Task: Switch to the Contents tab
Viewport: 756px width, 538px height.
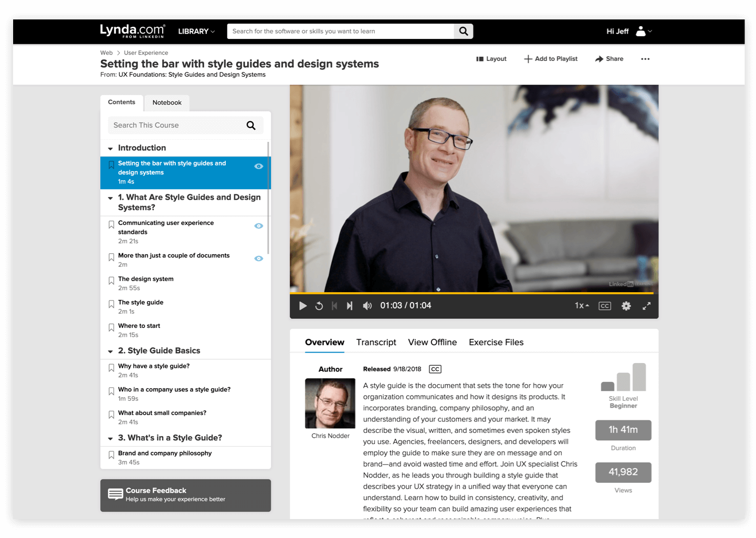Action: [122, 102]
